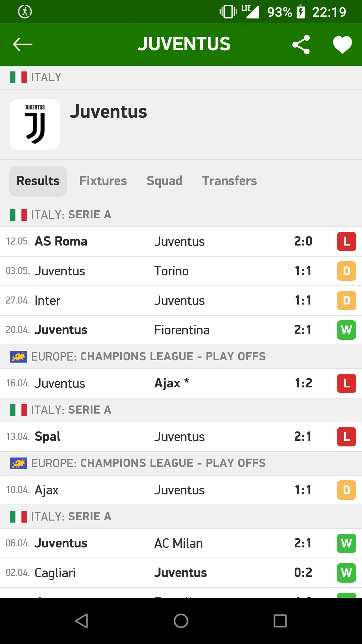
Task: Open the Champions League Play Offs header above Juventus–Ajax
Action: (148, 357)
